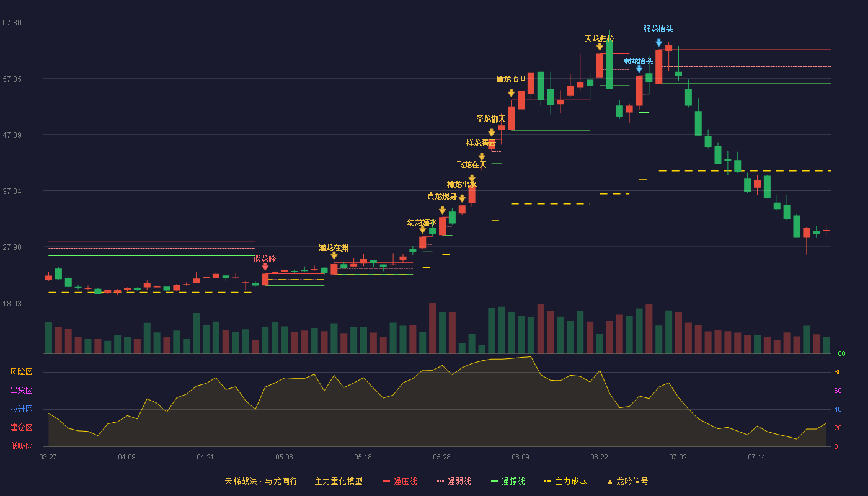Select the arrow marker beside 真龙现身

tap(442, 211)
